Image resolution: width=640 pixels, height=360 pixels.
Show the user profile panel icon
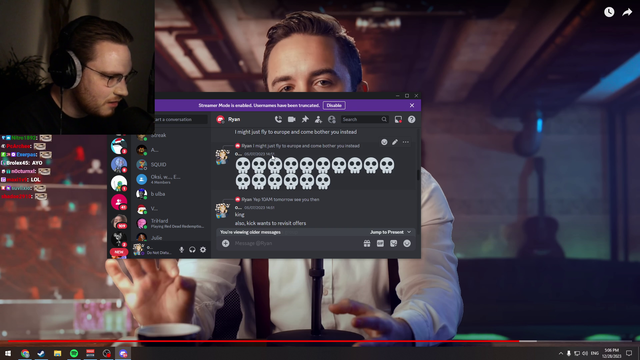332,119
